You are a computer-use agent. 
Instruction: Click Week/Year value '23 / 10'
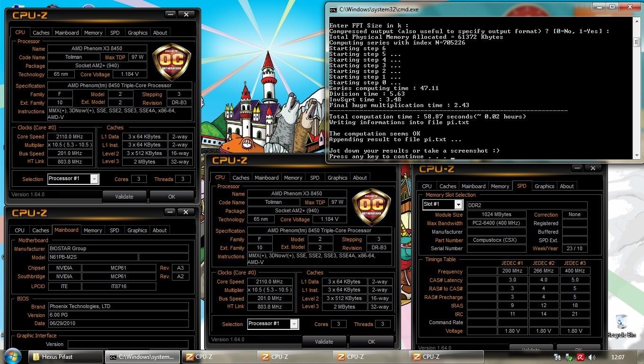[575, 248]
